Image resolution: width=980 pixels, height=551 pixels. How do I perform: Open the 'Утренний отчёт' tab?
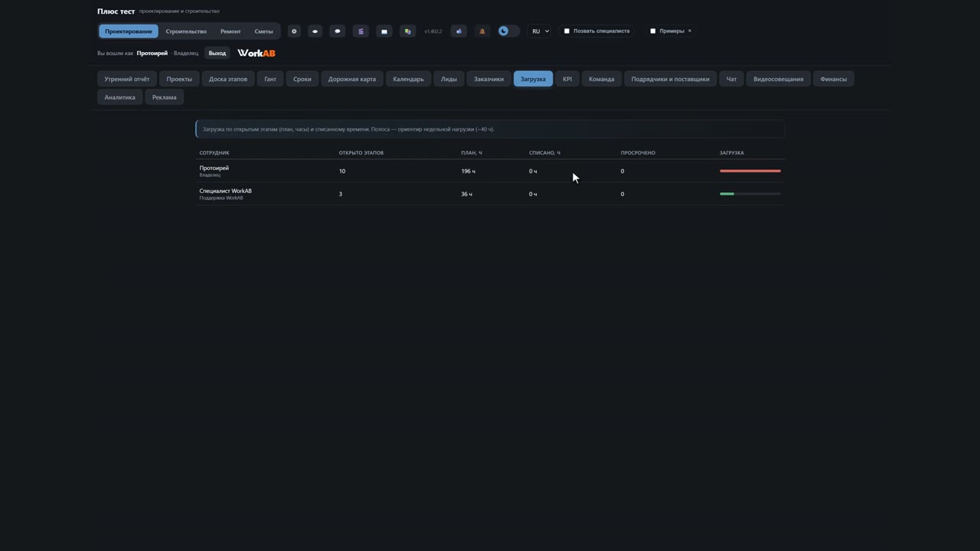tap(127, 79)
